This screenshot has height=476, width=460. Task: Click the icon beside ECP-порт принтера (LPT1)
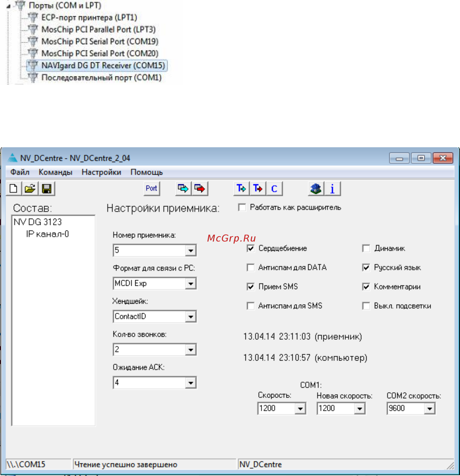point(32,17)
